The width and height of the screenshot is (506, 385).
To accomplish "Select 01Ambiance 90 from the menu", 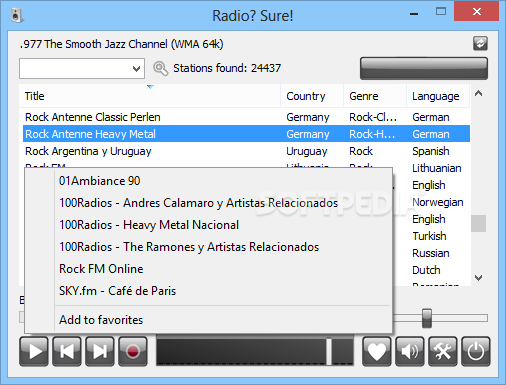I will click(208, 181).
